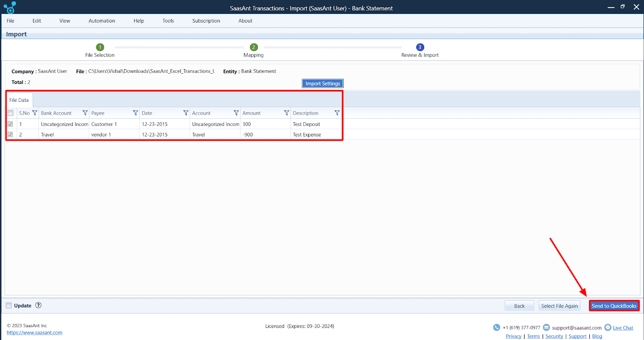Open the Edit menu
The image size is (644, 340).
pos(37,21)
